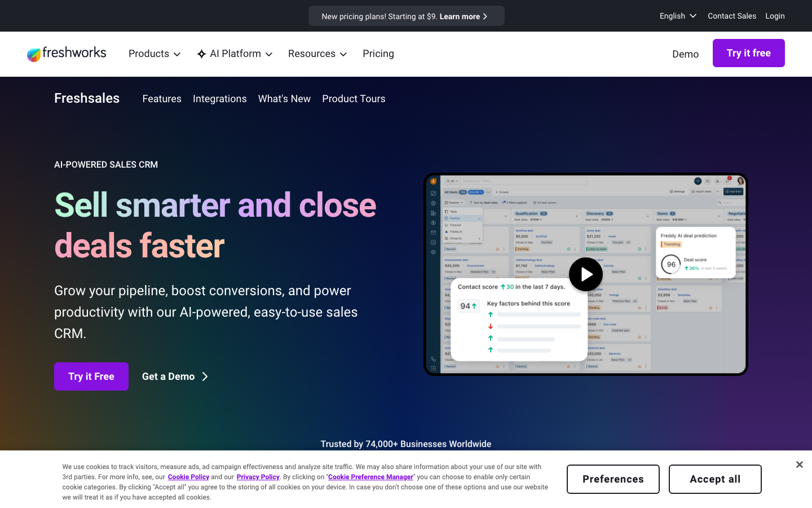Image resolution: width=812 pixels, height=508 pixels.
Task: Click the header Try it free button
Action: (x=749, y=53)
